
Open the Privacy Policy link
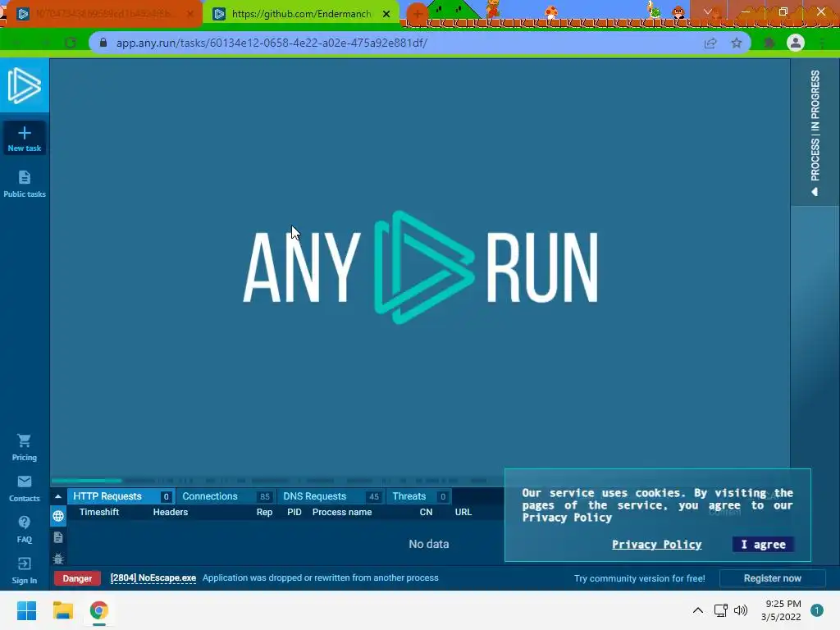(x=657, y=545)
